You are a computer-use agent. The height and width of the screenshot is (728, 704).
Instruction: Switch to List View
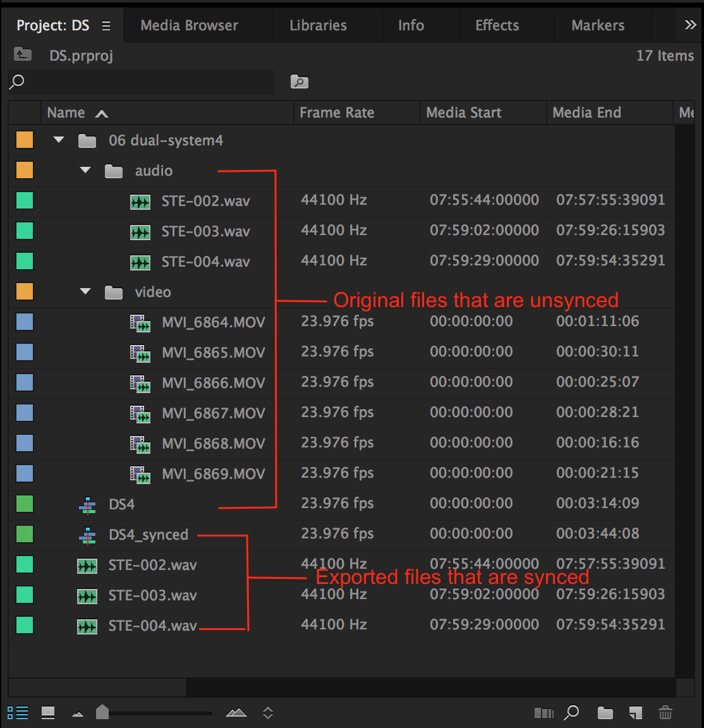[x=18, y=713]
